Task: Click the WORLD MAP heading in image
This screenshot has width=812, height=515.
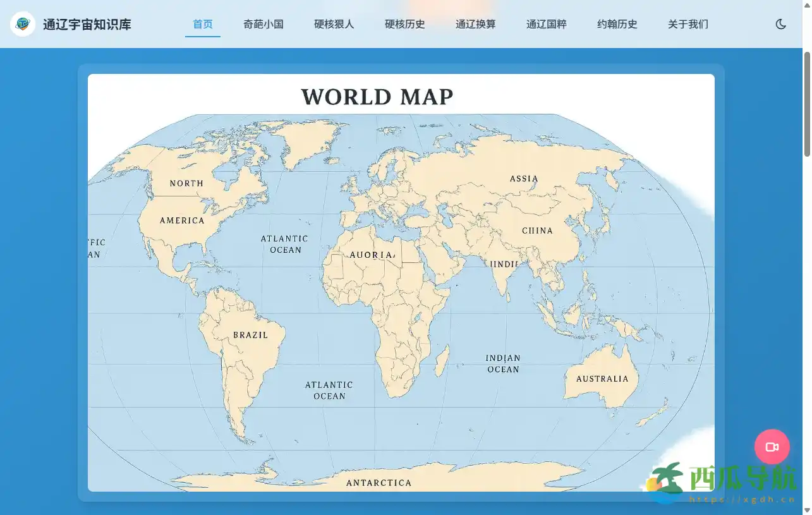Action: pos(377,97)
